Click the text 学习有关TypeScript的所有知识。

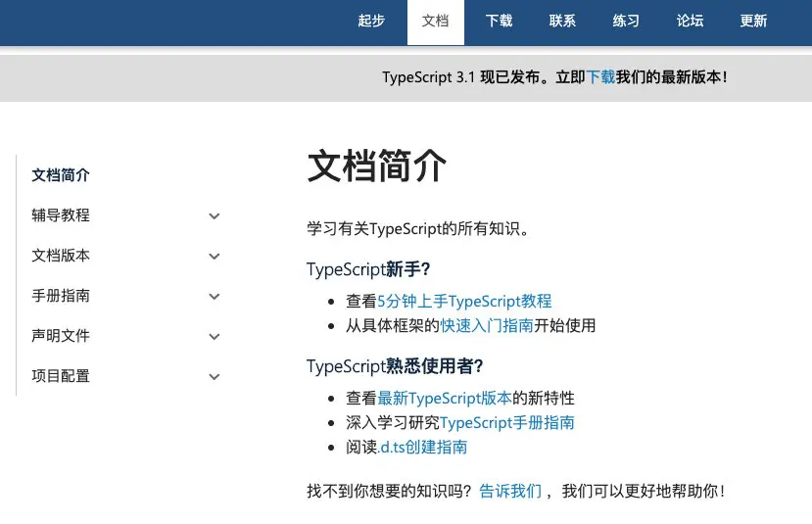418,228
